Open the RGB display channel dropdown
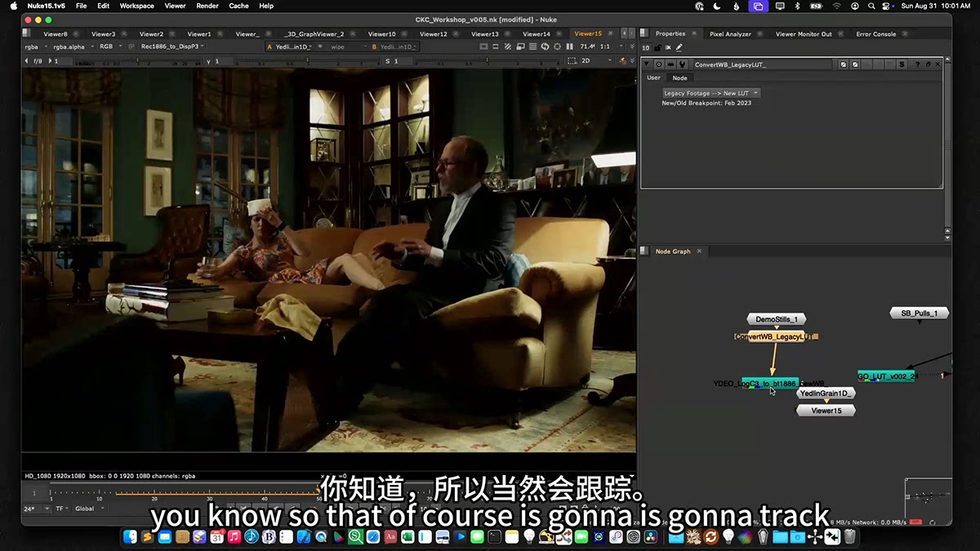The width and height of the screenshot is (980, 551). pos(111,47)
